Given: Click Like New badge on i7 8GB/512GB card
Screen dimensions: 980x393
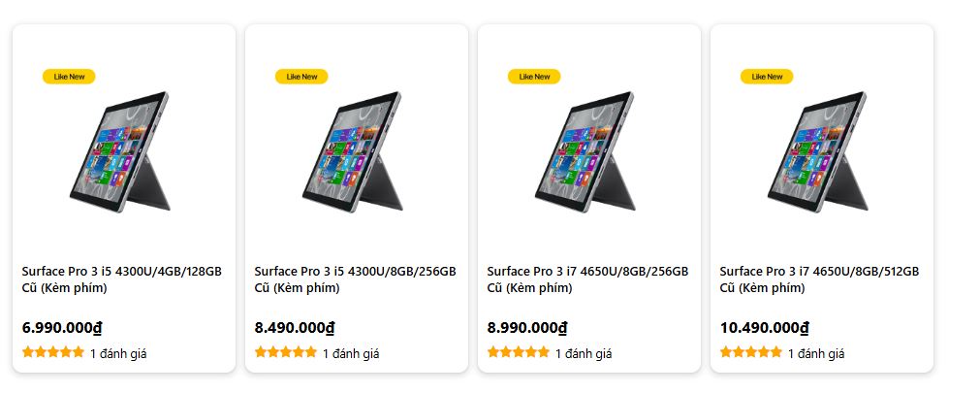Looking at the screenshot, I should coord(767,77).
